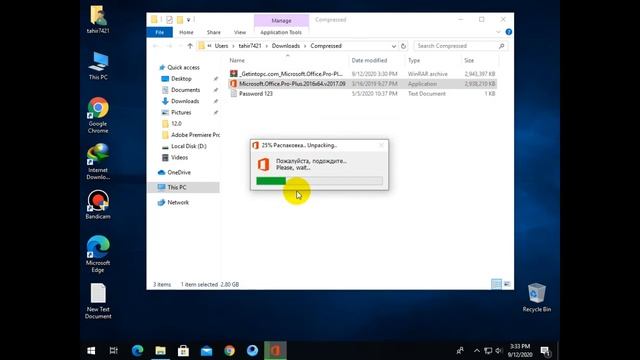Open the Application Tools tab
This screenshot has height=360, width=640.
point(281,32)
